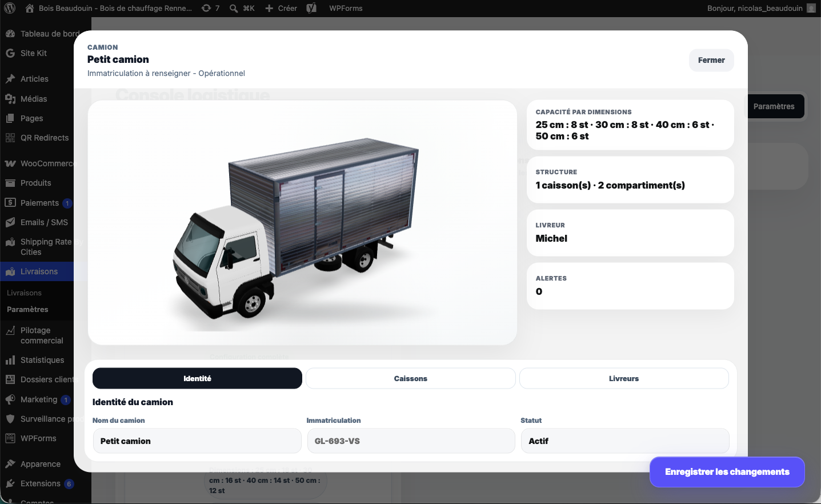Image resolution: width=821 pixels, height=504 pixels.
Task: Open the Bois Beaudouin site name link
Action: click(x=115, y=9)
